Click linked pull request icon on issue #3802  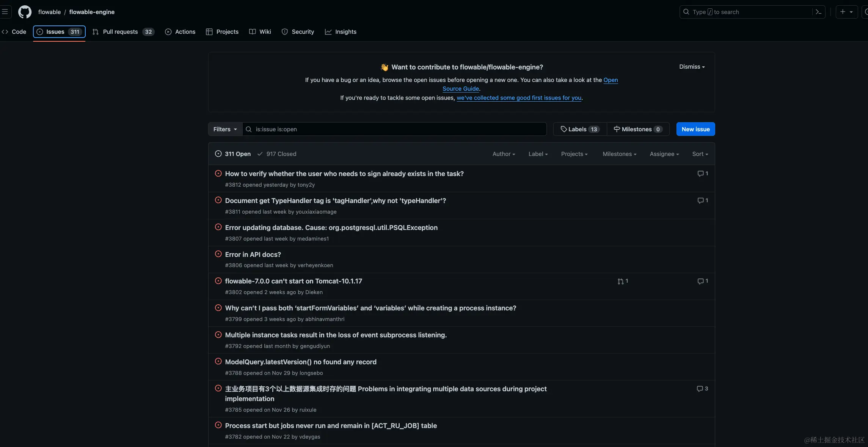(x=620, y=281)
